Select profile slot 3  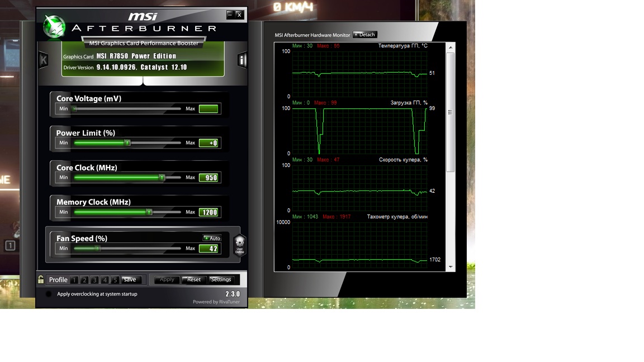pos(94,280)
